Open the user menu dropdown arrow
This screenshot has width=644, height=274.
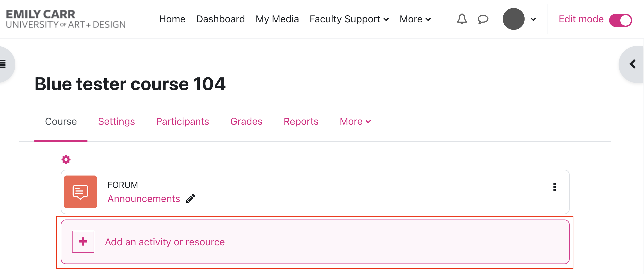click(x=533, y=19)
